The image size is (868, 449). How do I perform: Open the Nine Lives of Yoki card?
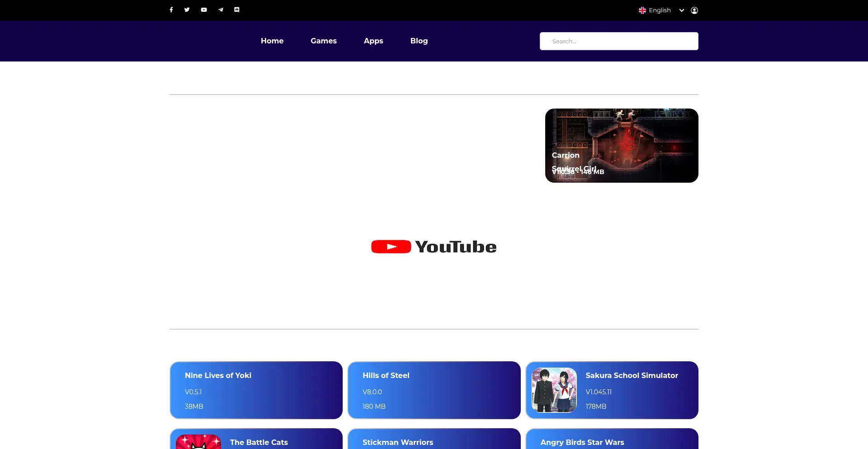tap(256, 390)
